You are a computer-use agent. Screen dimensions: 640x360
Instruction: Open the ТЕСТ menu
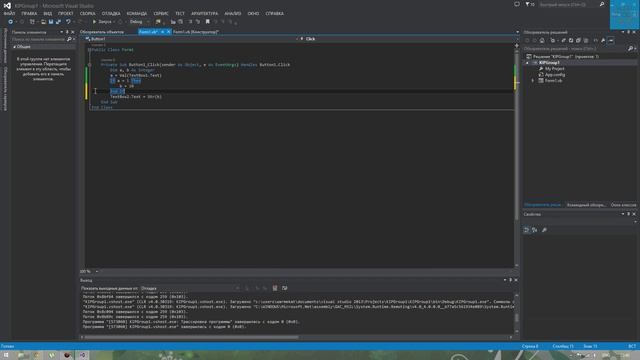[180, 13]
